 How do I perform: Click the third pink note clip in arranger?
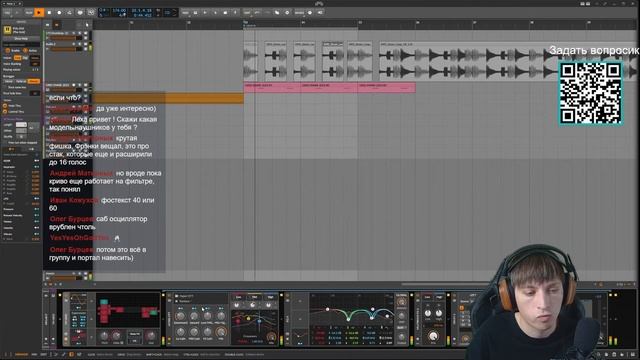387,87
